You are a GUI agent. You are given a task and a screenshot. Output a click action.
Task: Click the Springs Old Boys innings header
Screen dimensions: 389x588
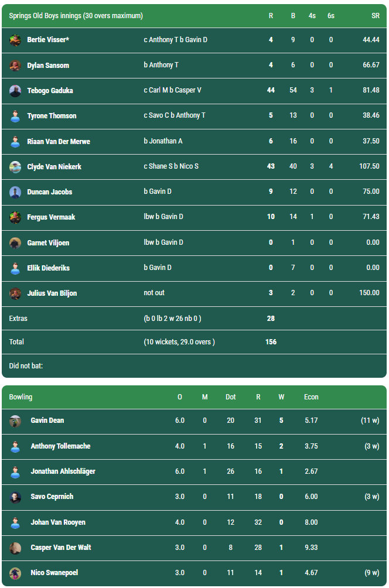tap(76, 16)
